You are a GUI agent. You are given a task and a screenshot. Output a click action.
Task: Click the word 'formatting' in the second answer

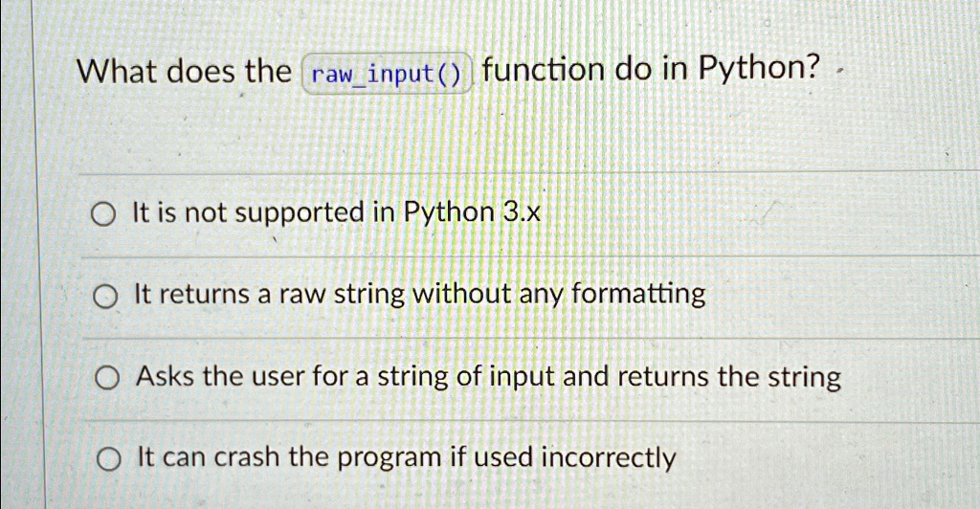[x=637, y=294]
